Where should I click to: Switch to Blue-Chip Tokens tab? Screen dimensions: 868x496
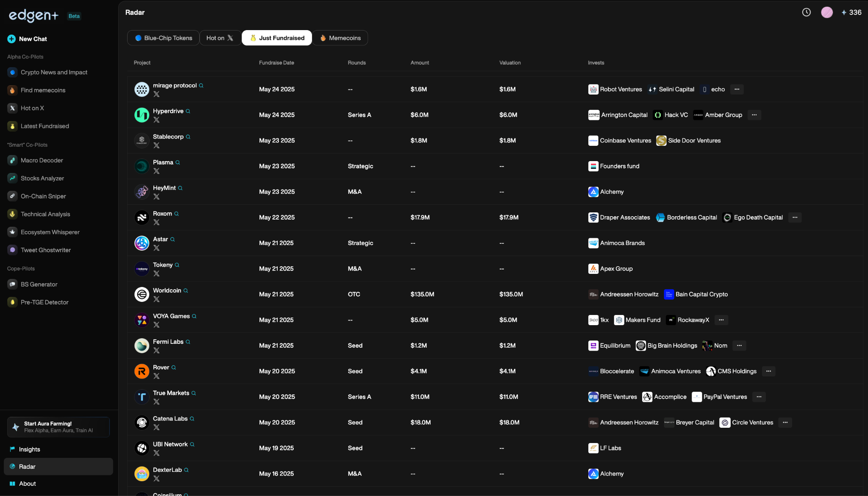tap(163, 38)
